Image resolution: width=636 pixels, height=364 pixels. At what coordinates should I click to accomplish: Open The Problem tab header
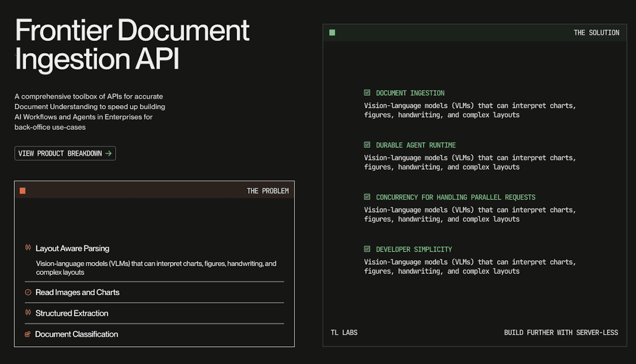click(x=268, y=190)
